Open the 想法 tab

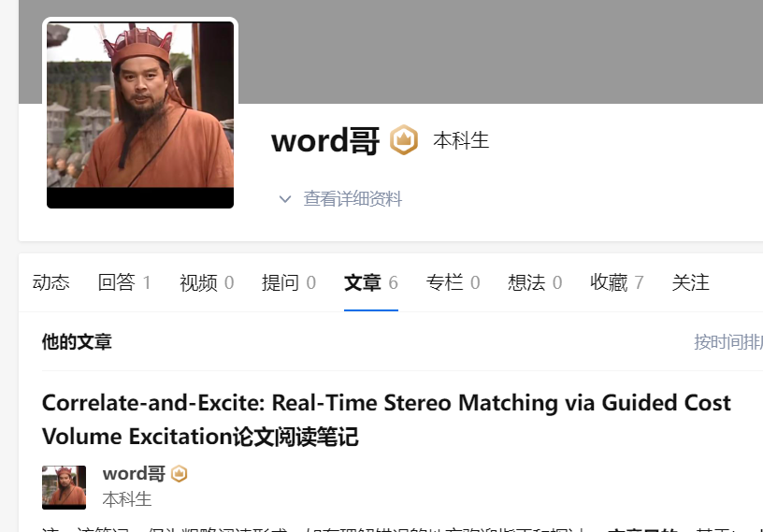coord(535,282)
